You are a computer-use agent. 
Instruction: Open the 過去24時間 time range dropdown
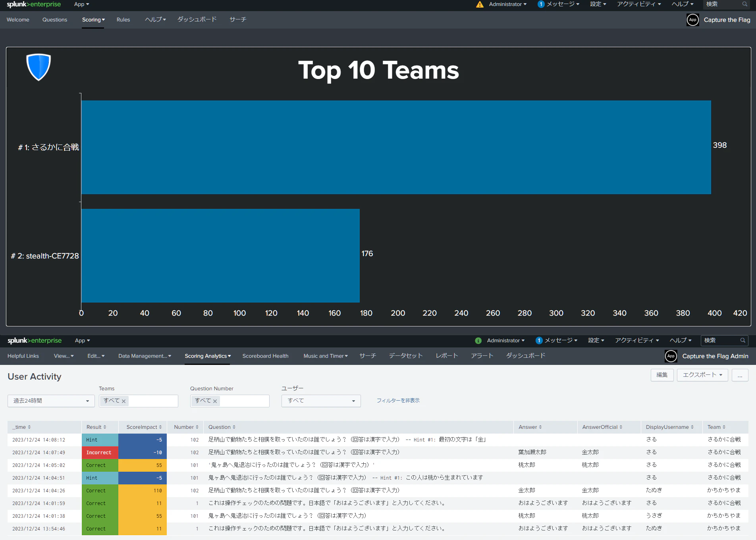[51, 401]
